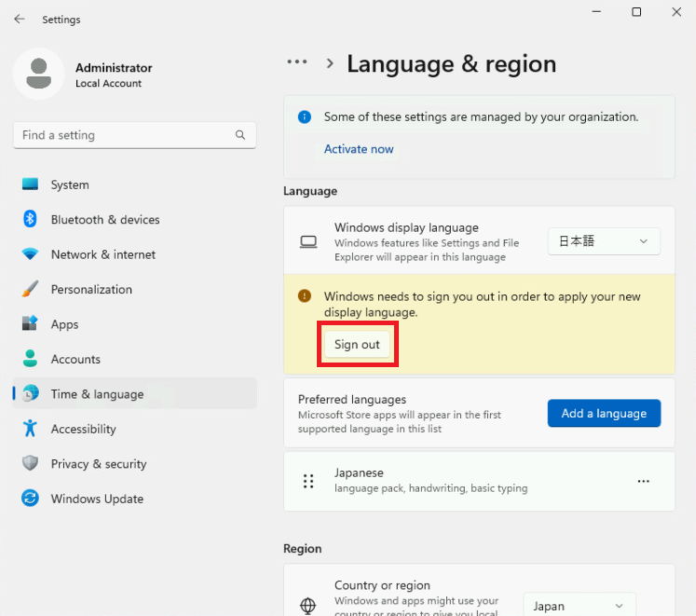Click the blue info icon in banner
The image size is (696, 616).
click(305, 116)
